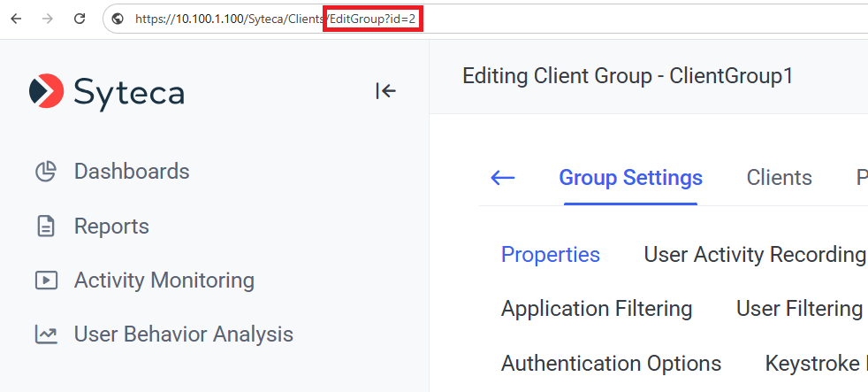This screenshot has width=868, height=392.
Task: Click the User Behavior Analysis chart icon
Action: click(46, 334)
